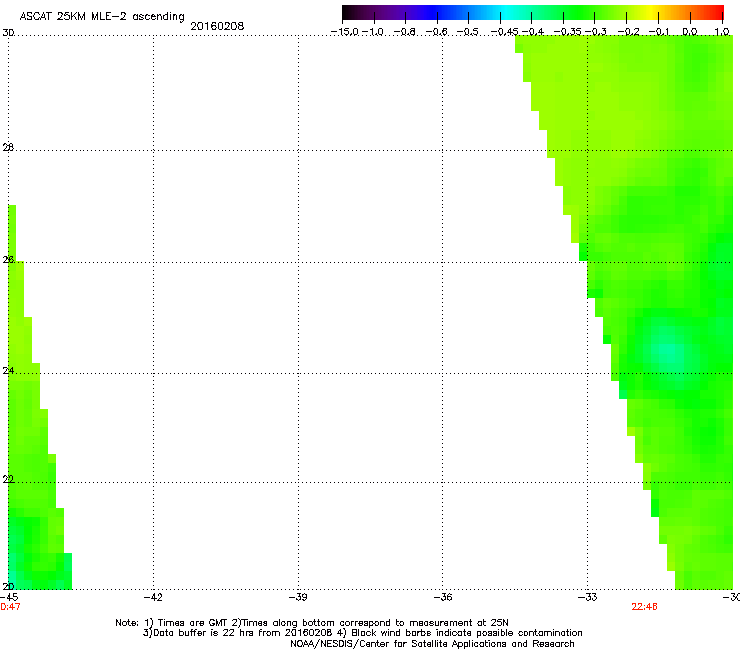Click the title "ASCAT 25KM MLE-2 ascending"
Image resolution: width=740 pixels, height=650 pixels.
pyautogui.click(x=102, y=16)
